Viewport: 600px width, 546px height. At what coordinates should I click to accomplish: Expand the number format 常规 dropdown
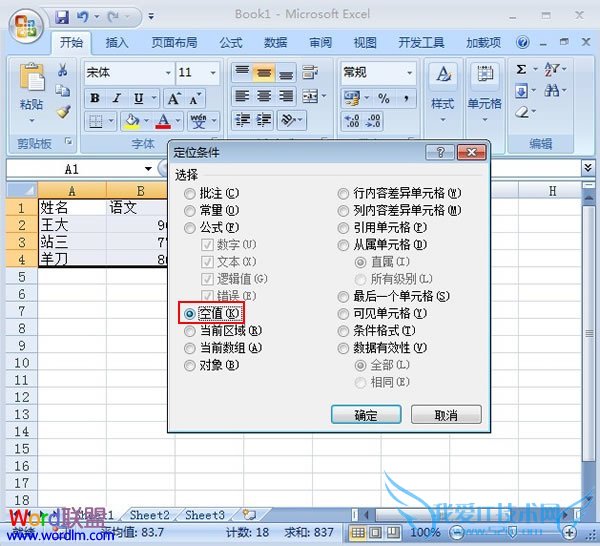410,73
